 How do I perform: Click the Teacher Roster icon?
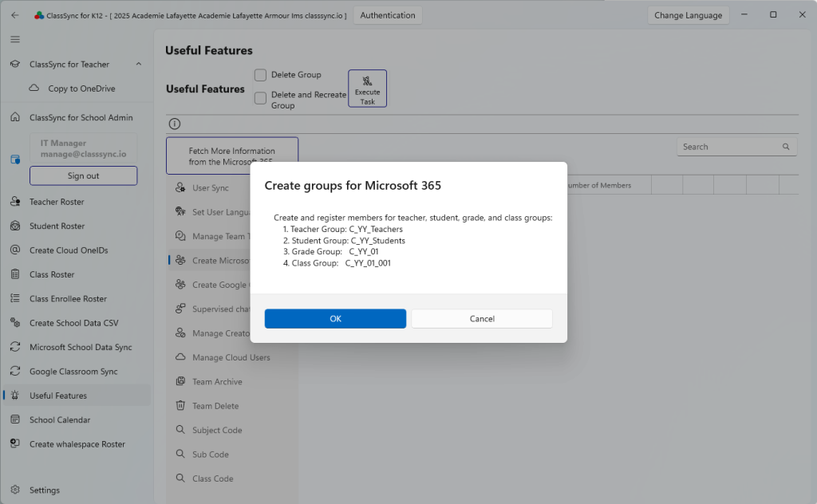[15, 202]
